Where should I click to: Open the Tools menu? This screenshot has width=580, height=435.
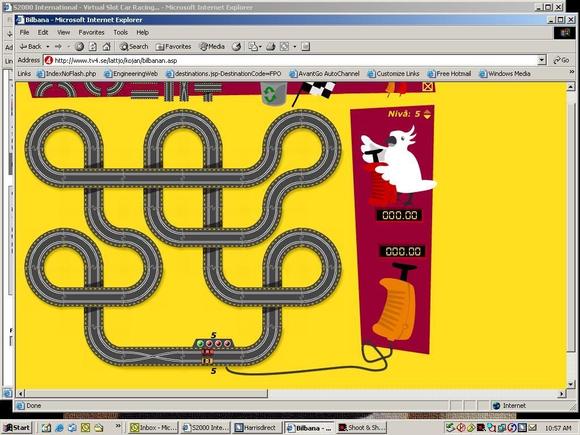point(121,33)
